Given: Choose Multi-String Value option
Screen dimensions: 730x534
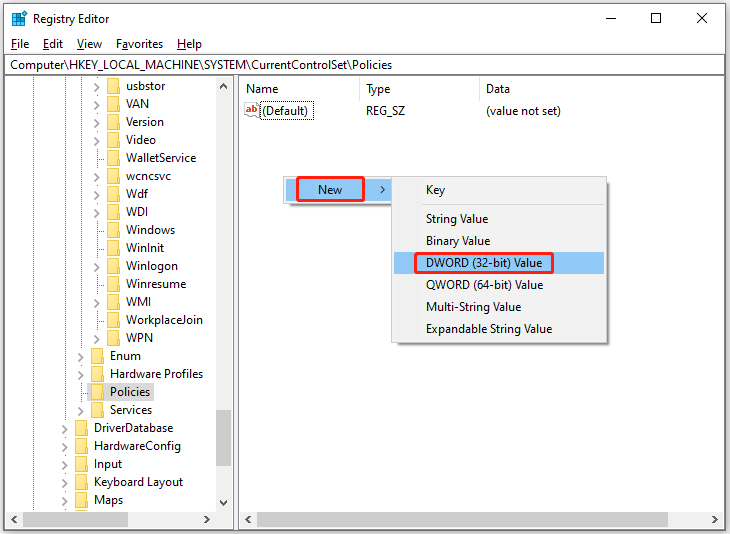Looking at the screenshot, I should coord(499,307).
